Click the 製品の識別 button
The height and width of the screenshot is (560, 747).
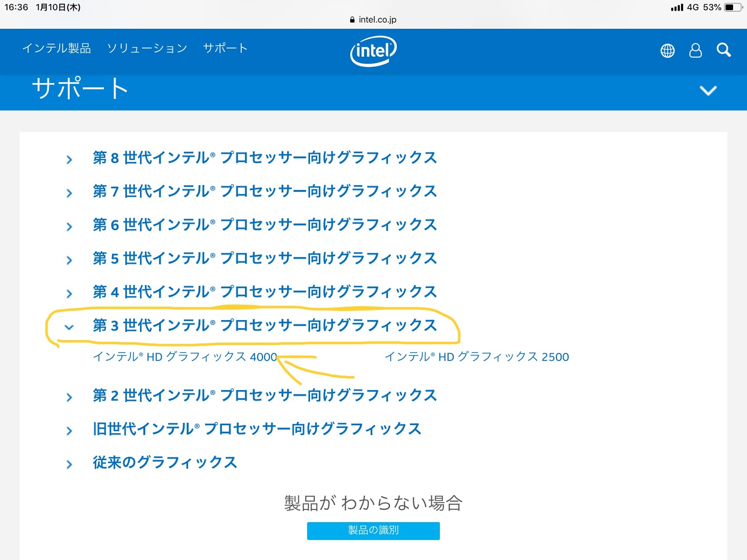click(x=373, y=531)
